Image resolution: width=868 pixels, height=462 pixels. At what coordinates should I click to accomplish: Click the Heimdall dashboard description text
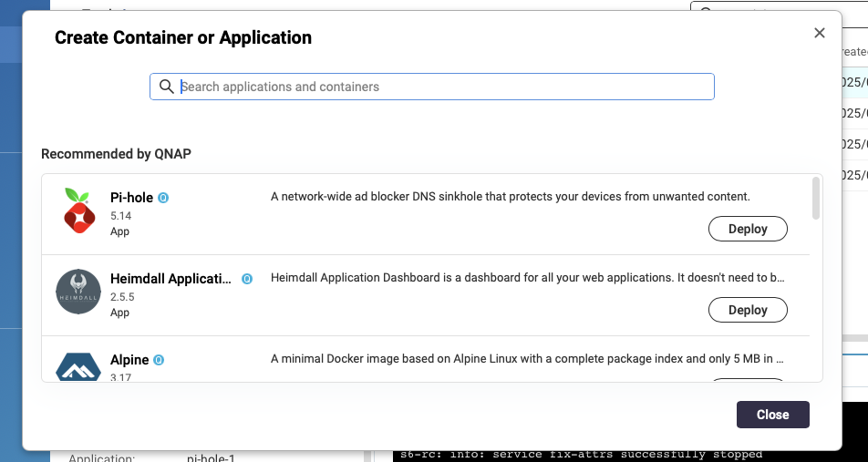click(527, 277)
